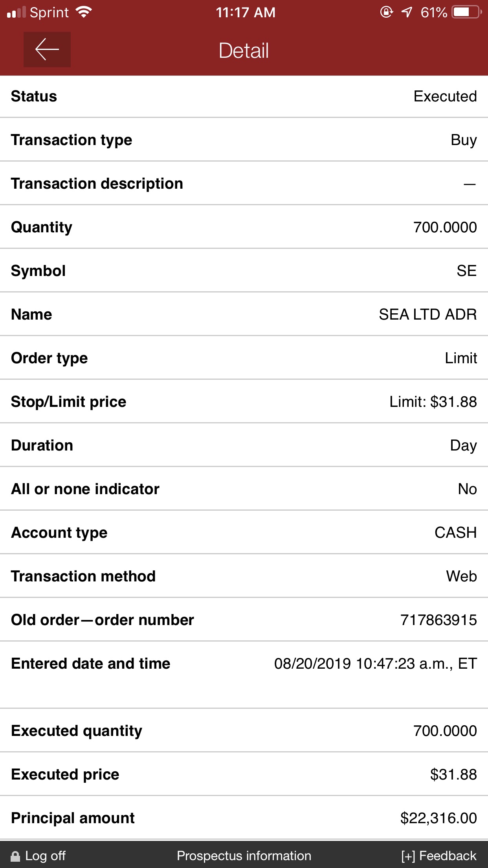This screenshot has height=868, width=488.
Task: Open the Log off link
Action: click(45, 856)
